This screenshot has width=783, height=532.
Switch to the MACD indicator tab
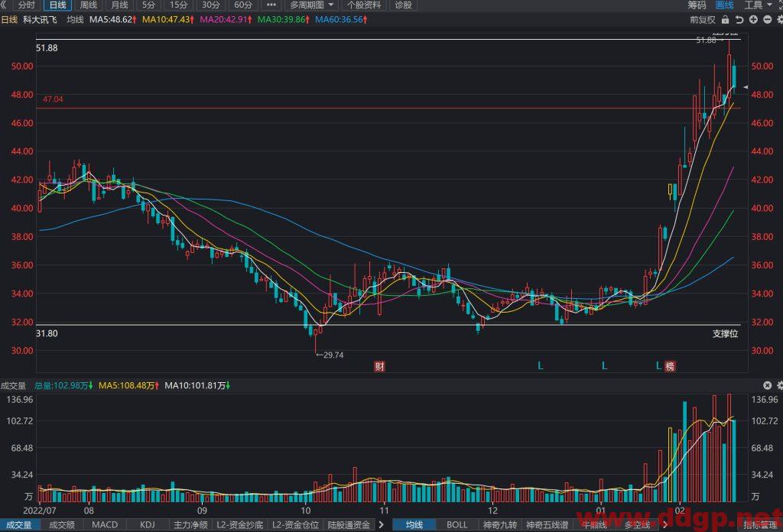[x=105, y=524]
